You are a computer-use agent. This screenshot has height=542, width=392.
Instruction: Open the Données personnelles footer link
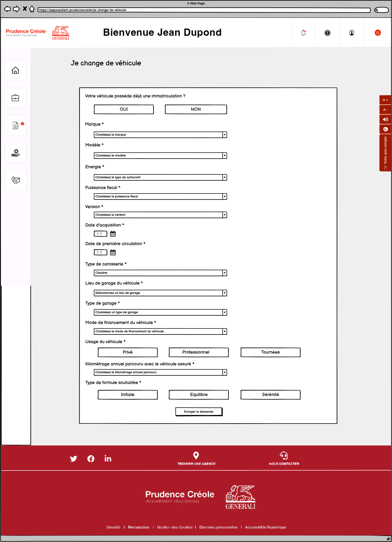pos(218,527)
